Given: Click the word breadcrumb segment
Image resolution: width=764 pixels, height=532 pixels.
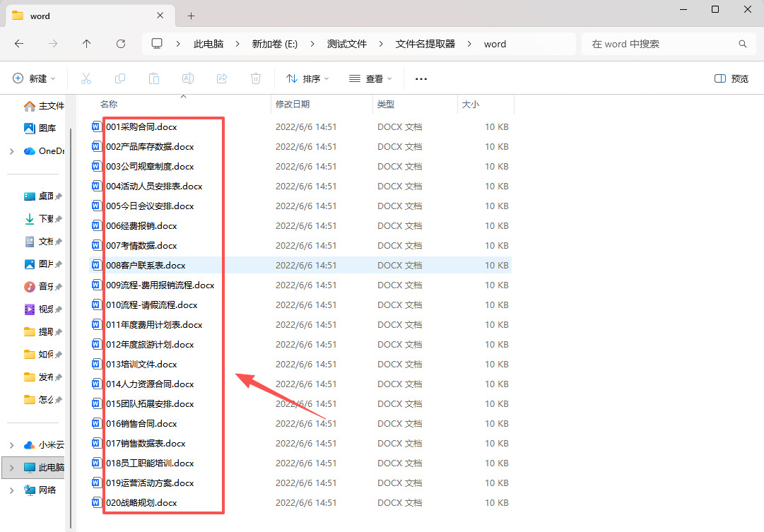Looking at the screenshot, I should pyautogui.click(x=495, y=44).
